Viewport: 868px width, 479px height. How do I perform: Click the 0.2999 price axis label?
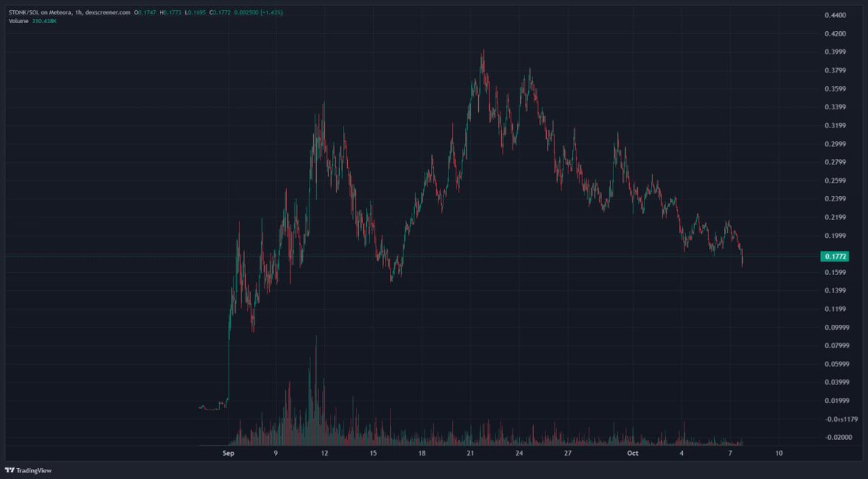click(835, 144)
